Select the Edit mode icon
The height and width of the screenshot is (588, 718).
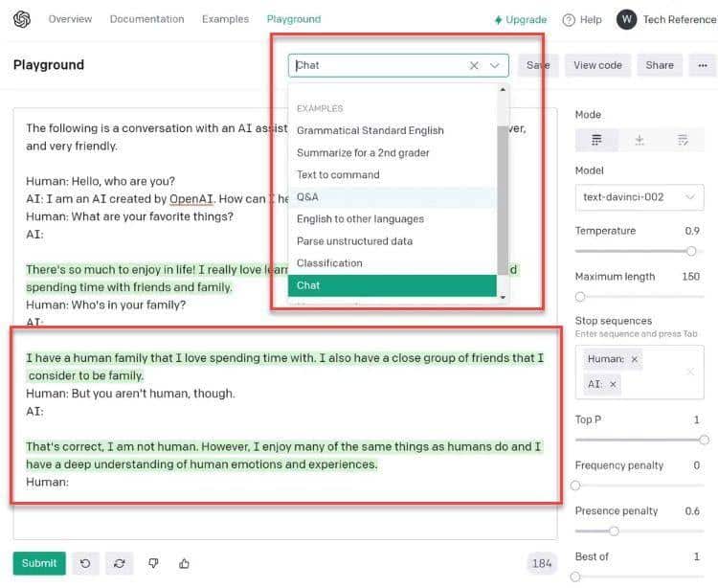point(683,140)
